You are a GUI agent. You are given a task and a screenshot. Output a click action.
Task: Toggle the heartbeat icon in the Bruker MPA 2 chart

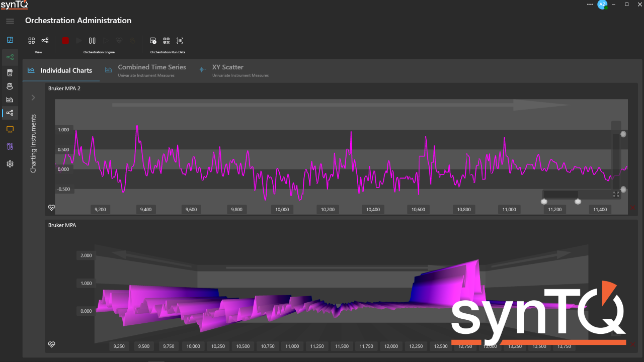tap(51, 207)
